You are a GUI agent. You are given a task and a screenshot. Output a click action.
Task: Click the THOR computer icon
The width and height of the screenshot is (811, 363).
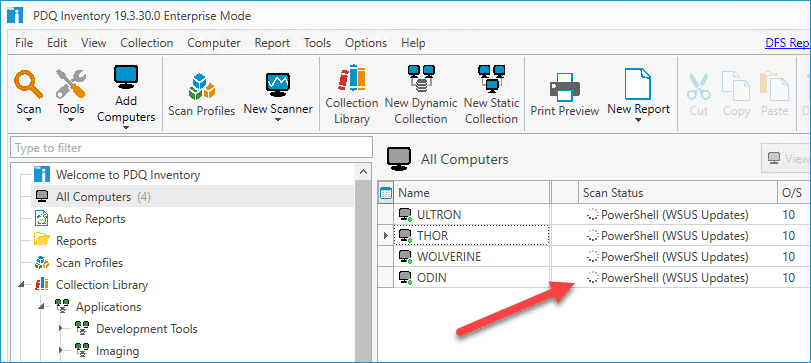pyautogui.click(x=406, y=236)
